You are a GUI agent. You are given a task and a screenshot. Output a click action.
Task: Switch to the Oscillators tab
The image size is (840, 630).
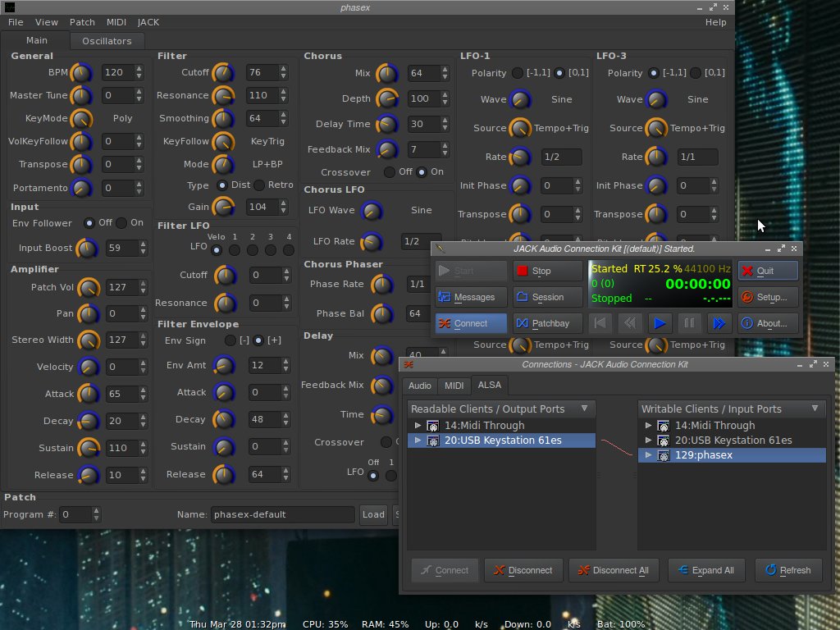107,41
